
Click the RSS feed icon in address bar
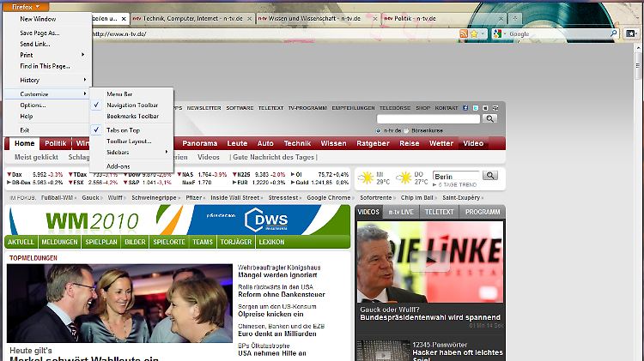[464, 33]
